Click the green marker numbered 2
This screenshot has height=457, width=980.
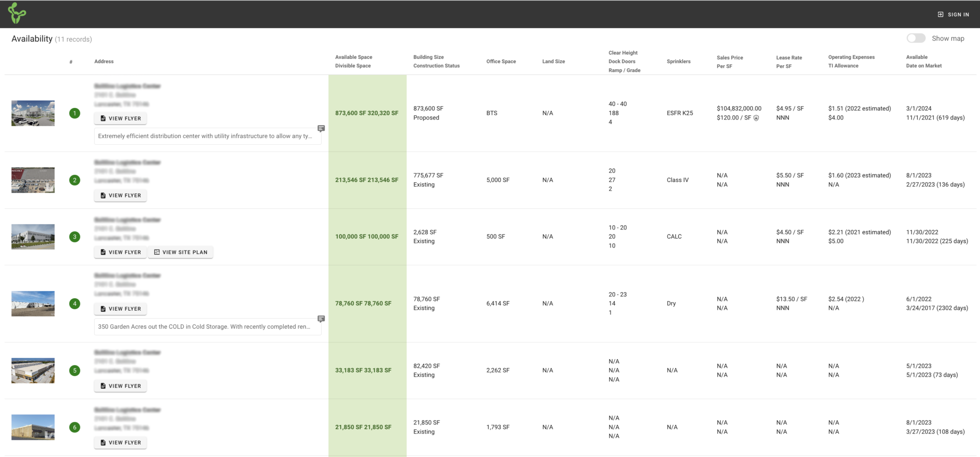click(x=75, y=180)
